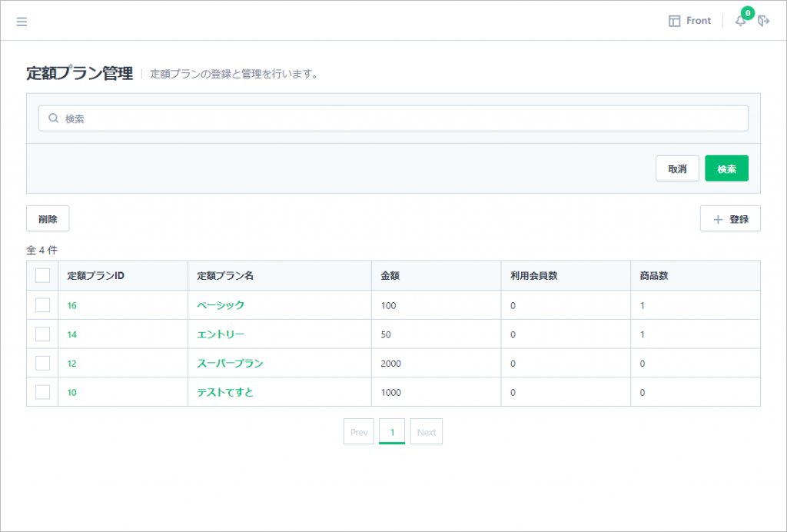787x532 pixels.
Task: Tick the checkbox for plan ID 10
Action: pos(43,392)
